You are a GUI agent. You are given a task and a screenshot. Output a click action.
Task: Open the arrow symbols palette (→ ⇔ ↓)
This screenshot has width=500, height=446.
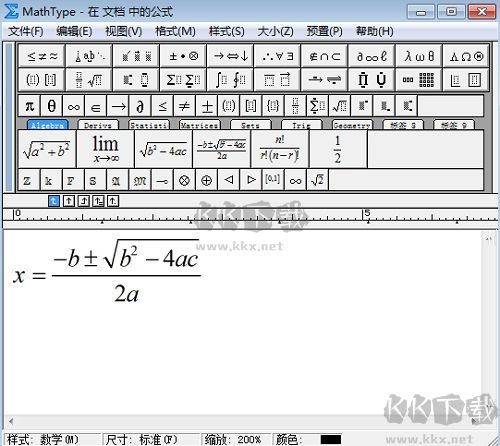pyautogui.click(x=230, y=56)
